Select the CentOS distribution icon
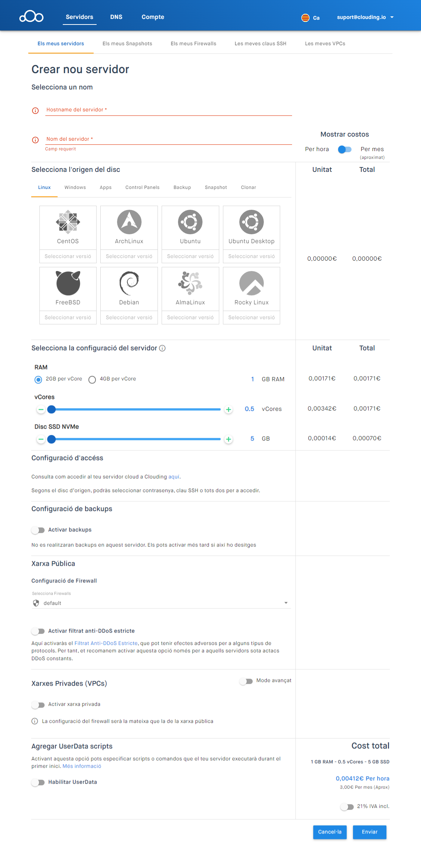This screenshot has height=868, width=421. pyautogui.click(x=68, y=222)
